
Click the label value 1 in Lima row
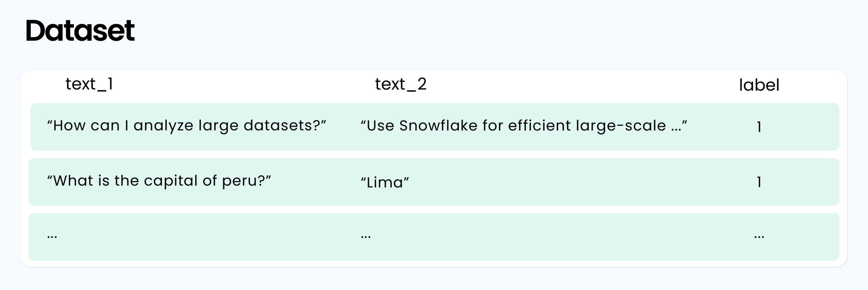tap(759, 182)
